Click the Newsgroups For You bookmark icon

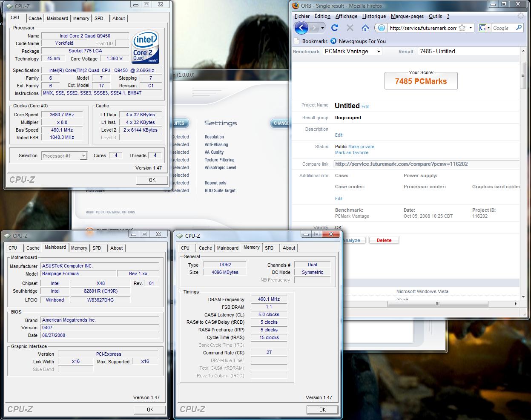click(333, 41)
